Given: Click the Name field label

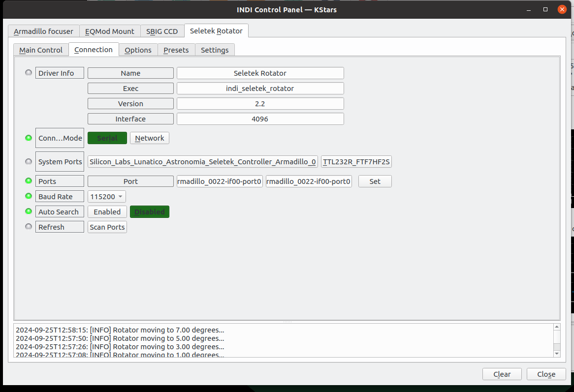Looking at the screenshot, I should point(130,73).
